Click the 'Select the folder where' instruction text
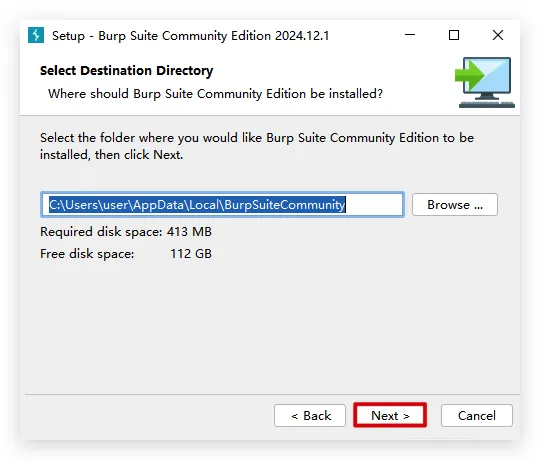The width and height of the screenshot is (540, 460). [x=257, y=146]
